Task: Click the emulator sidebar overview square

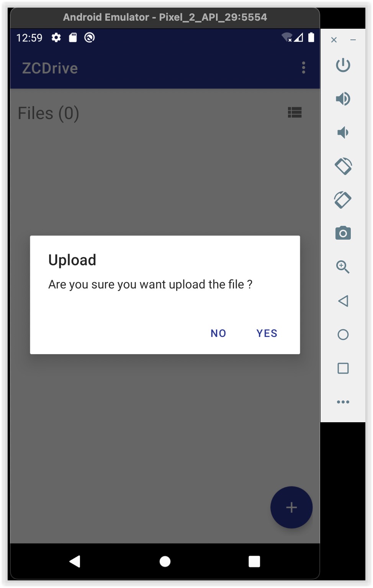Action: pyautogui.click(x=343, y=368)
